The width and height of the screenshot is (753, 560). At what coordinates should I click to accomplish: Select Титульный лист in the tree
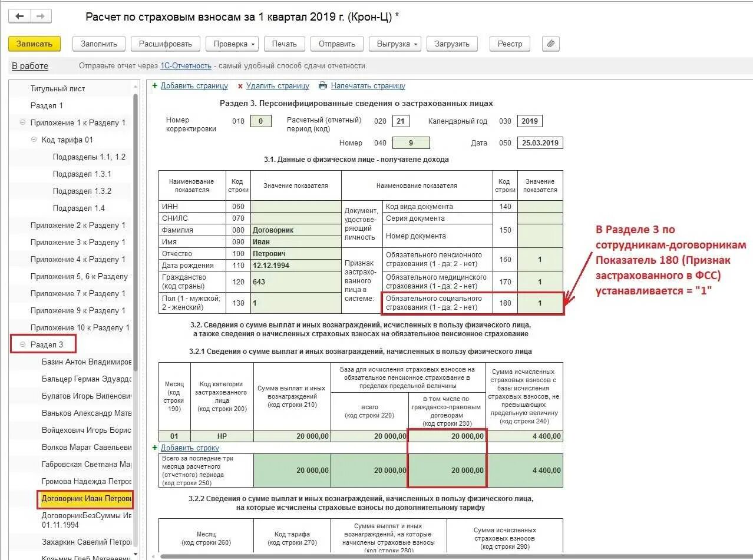58,88
